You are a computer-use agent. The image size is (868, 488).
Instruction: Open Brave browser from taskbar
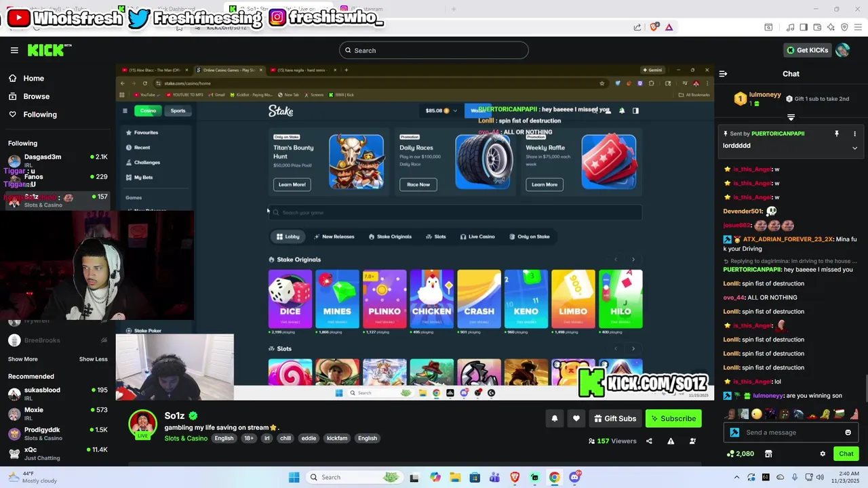click(515, 477)
